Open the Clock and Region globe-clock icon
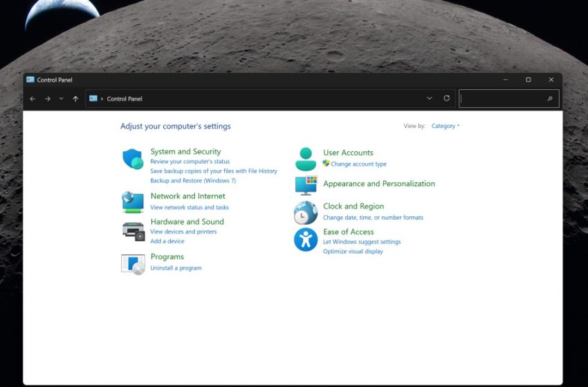 (306, 213)
